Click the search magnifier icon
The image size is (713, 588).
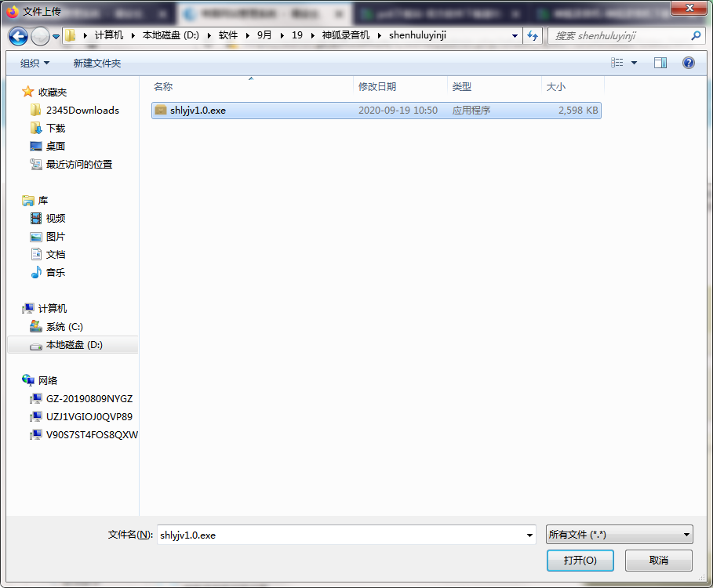(696, 35)
